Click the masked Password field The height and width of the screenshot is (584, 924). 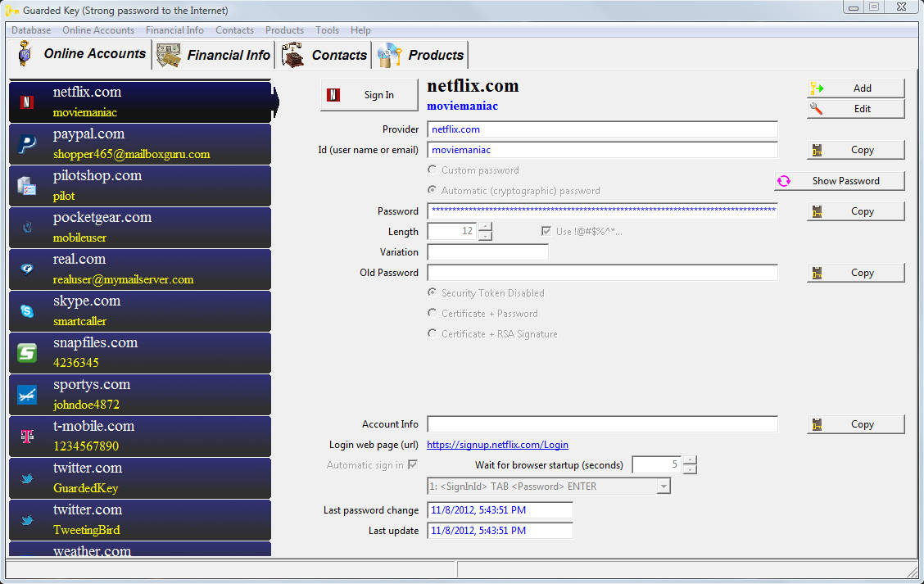tap(602, 211)
